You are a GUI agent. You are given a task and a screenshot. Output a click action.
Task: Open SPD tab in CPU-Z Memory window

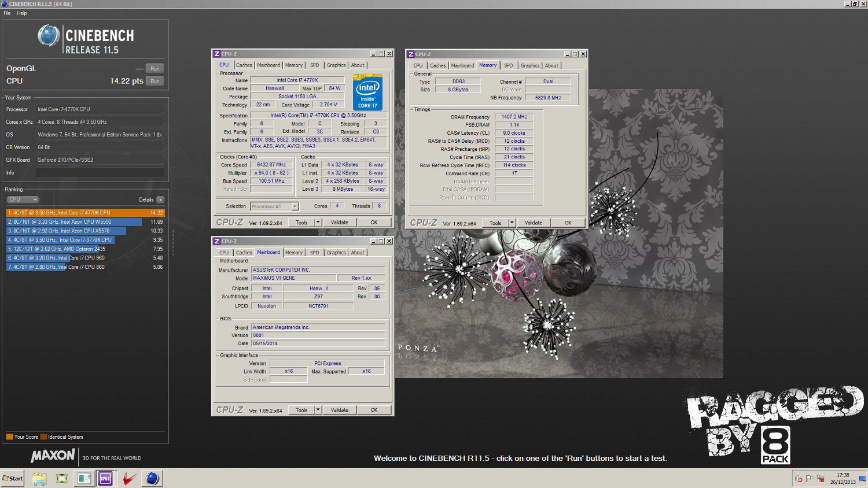coord(508,65)
